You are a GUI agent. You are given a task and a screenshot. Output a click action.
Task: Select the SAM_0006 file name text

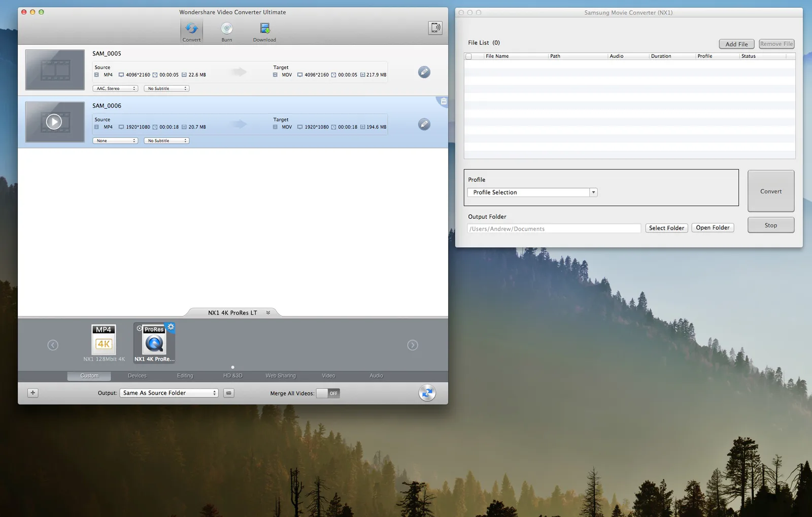107,106
